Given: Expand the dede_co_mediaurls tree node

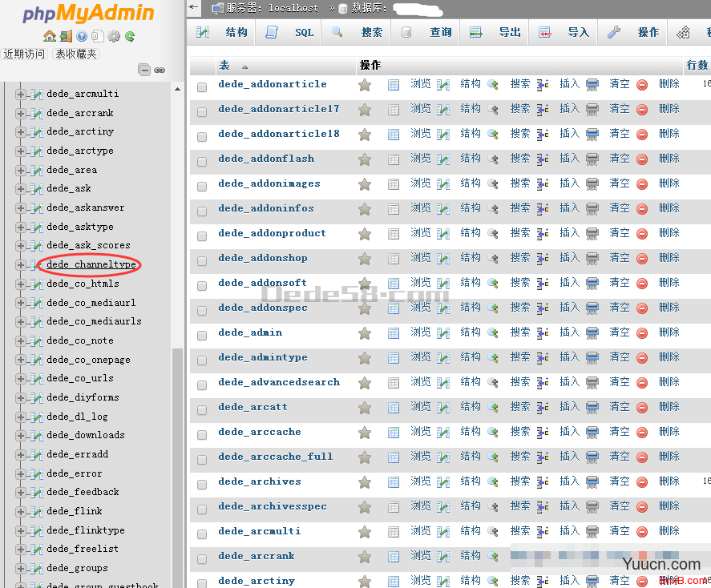Looking at the screenshot, I should pyautogui.click(x=20, y=322).
